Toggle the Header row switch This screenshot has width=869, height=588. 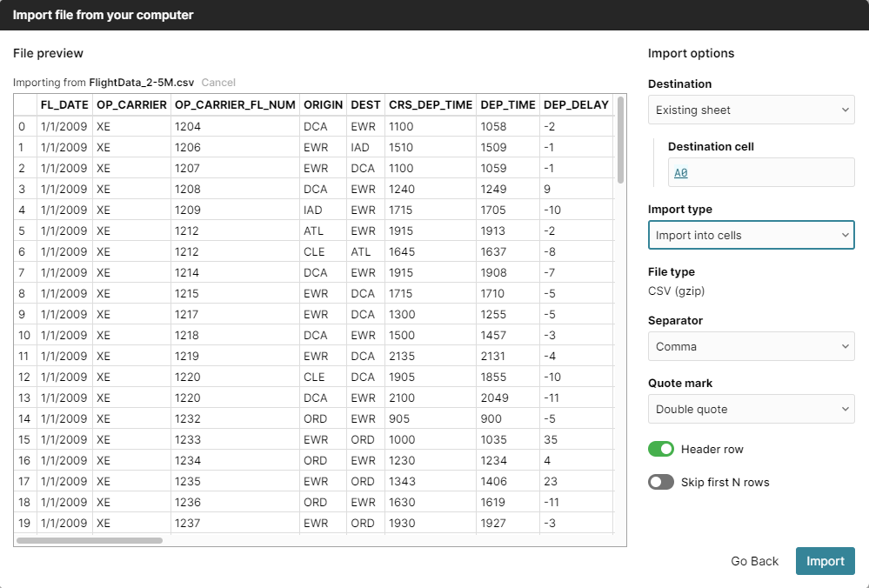coord(661,449)
